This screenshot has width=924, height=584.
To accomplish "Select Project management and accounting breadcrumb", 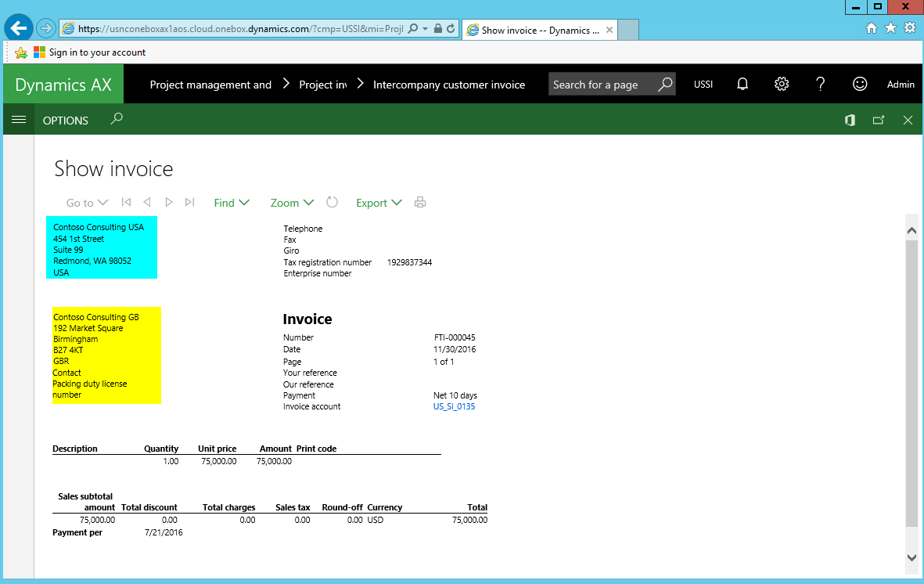I will [x=210, y=85].
